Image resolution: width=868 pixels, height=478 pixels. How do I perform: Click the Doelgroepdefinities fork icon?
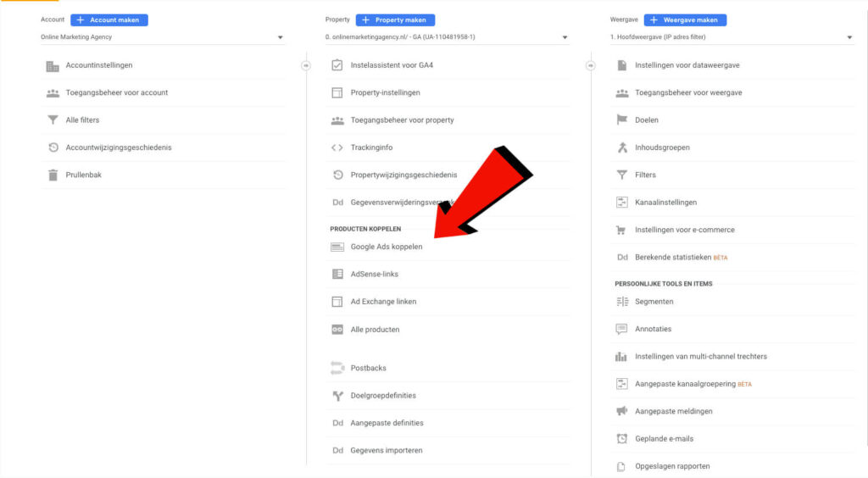click(x=337, y=396)
